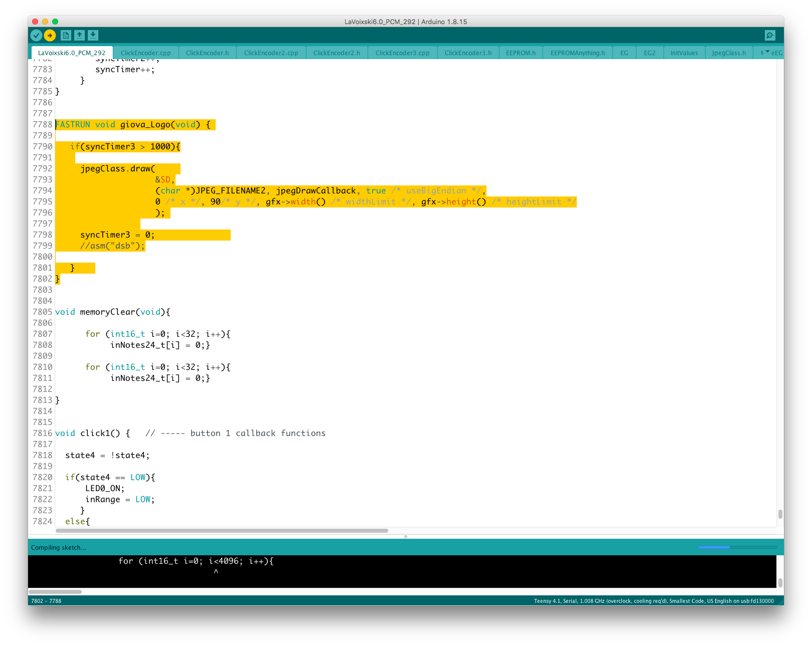The image size is (812, 646).
Task: Create a new sketch with the New icon
Action: 66,36
